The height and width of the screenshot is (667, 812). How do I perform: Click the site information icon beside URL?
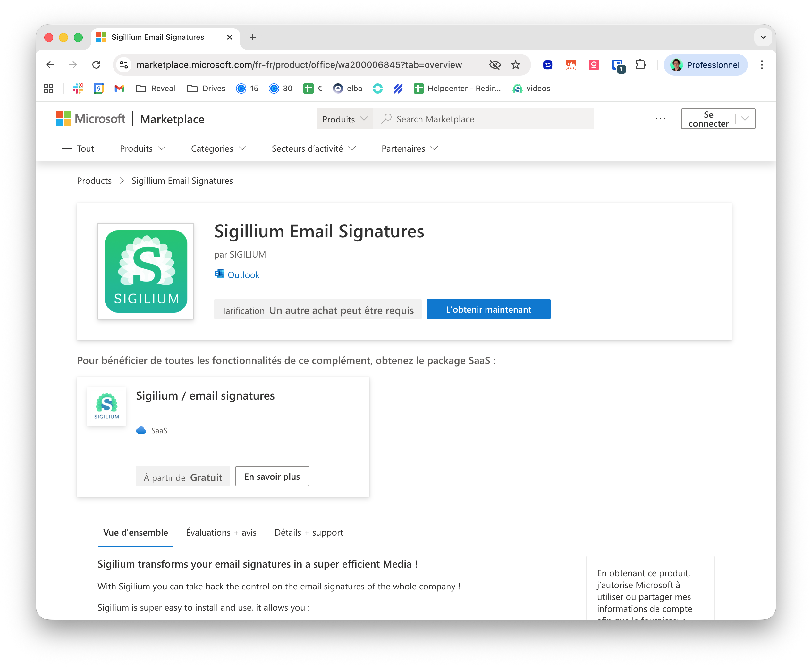click(124, 65)
